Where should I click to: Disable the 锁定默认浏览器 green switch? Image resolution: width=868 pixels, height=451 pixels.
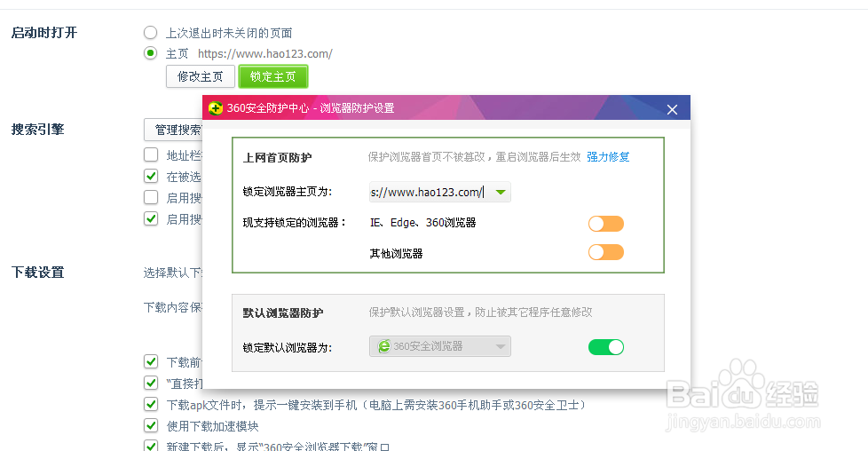pos(606,347)
